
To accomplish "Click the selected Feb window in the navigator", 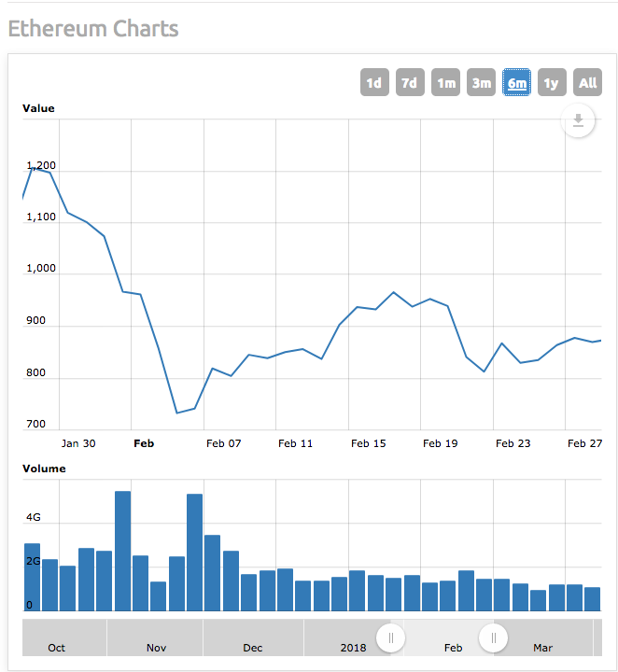I will coord(442,637).
